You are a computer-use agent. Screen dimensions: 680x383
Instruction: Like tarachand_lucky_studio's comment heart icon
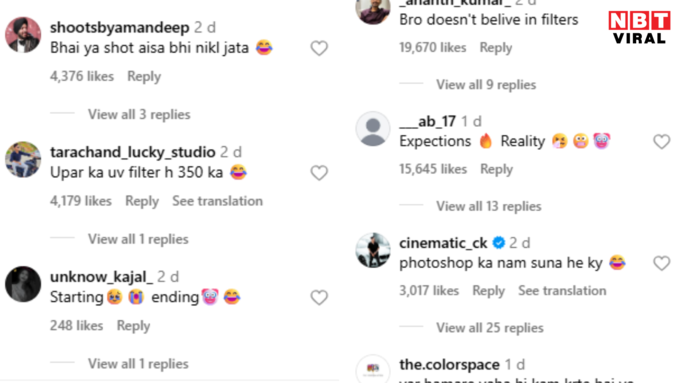[x=319, y=173]
